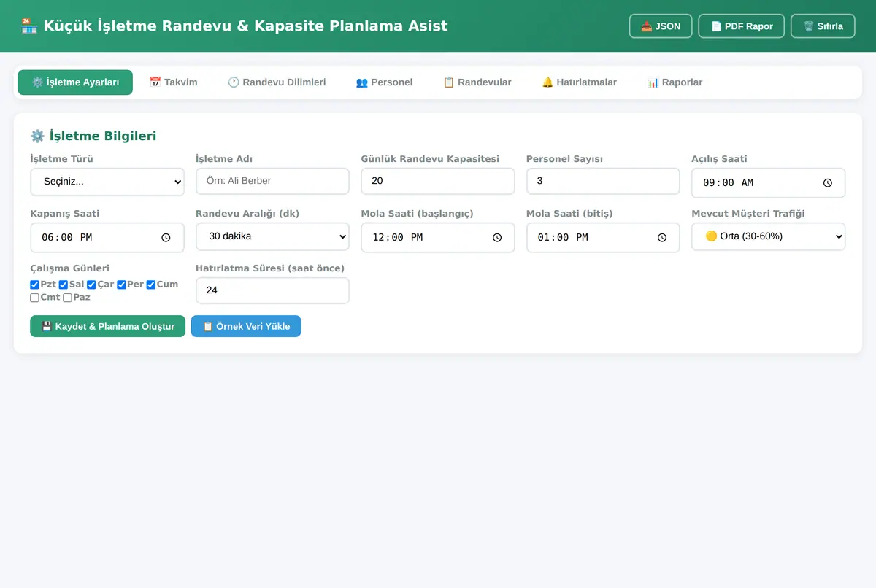Generate the PDF Rapor document
Image resolution: width=876 pixels, height=588 pixels.
pos(741,26)
